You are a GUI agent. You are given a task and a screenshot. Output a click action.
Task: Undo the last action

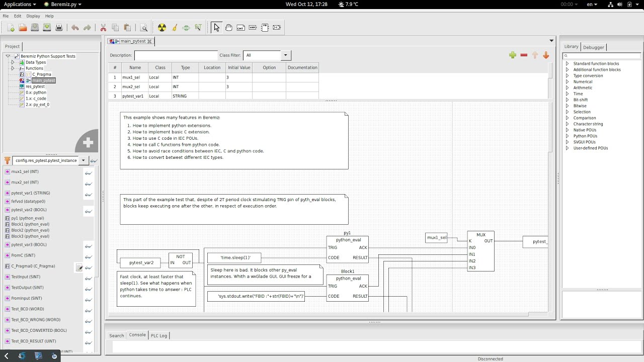pos(75,28)
